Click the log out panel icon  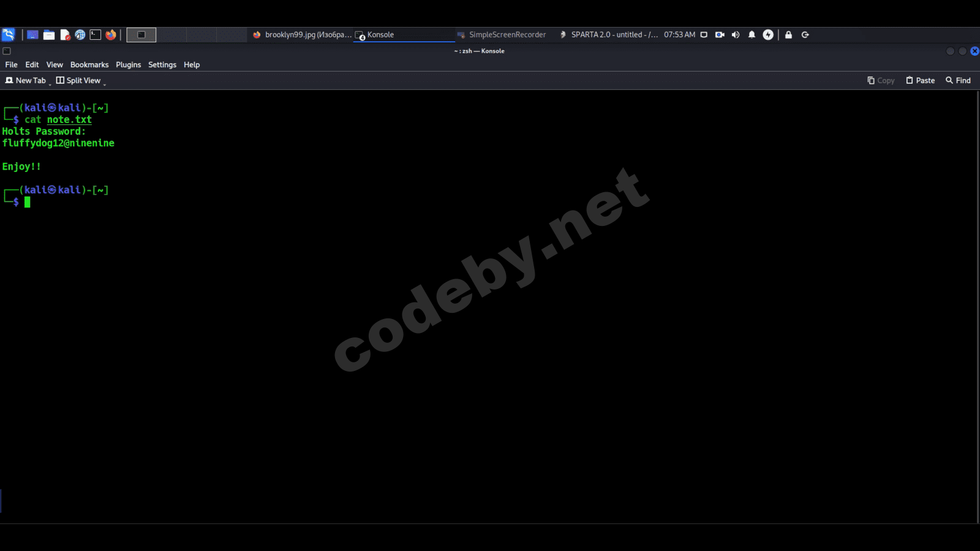pyautogui.click(x=805, y=35)
